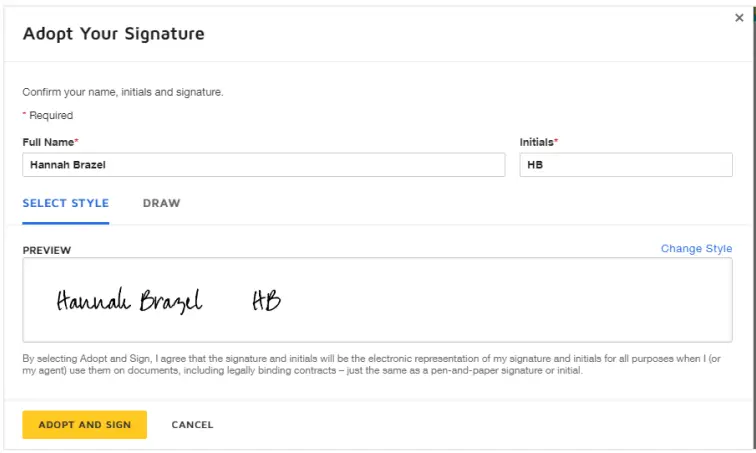Click the red asterisk beside Initials
The height and width of the screenshot is (453, 756).
[556, 141]
